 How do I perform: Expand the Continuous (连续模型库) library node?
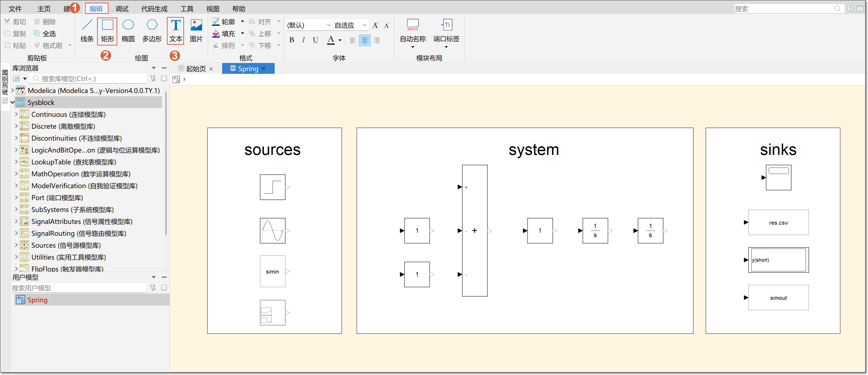(16, 114)
